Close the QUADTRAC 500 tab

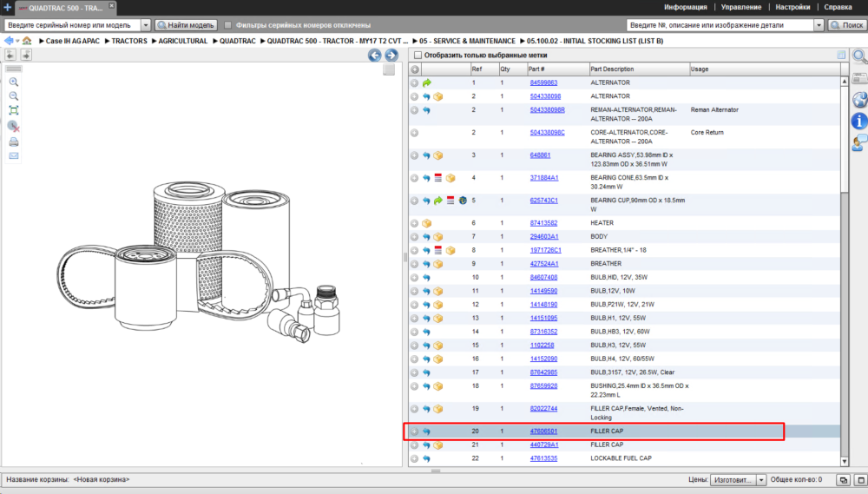[x=111, y=5]
